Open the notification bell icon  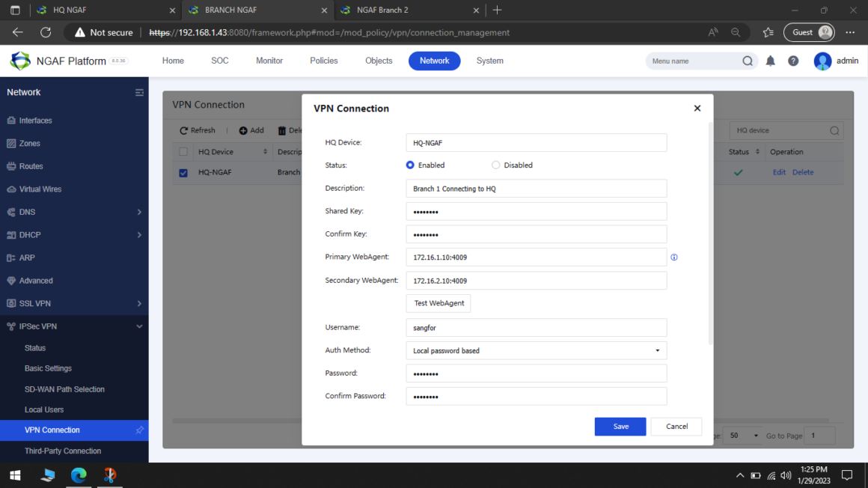(x=770, y=61)
